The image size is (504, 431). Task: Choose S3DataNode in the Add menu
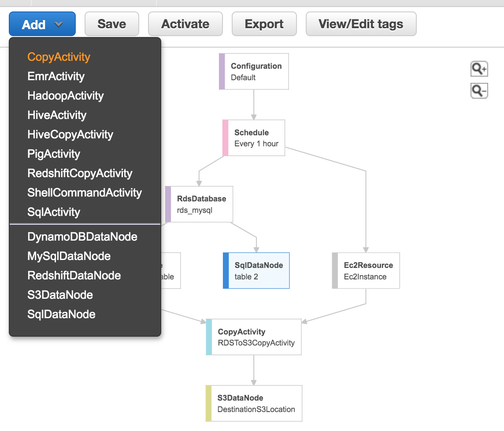tap(61, 295)
